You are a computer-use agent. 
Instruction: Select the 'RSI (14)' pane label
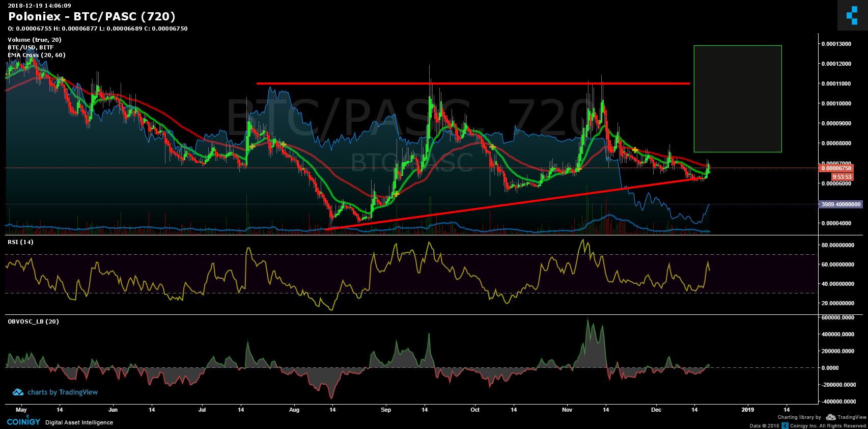point(20,242)
